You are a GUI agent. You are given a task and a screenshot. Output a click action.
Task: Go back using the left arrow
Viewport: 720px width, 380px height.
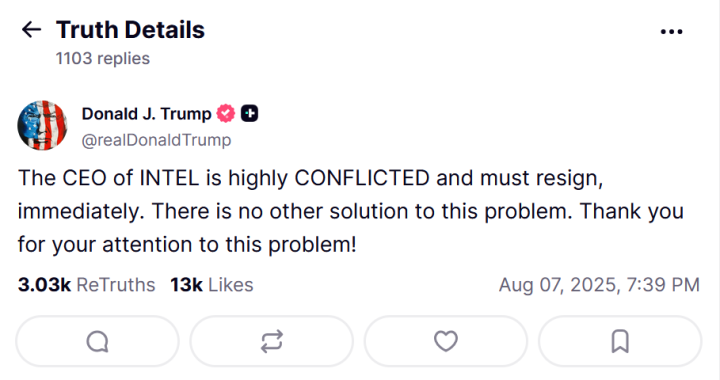click(31, 30)
